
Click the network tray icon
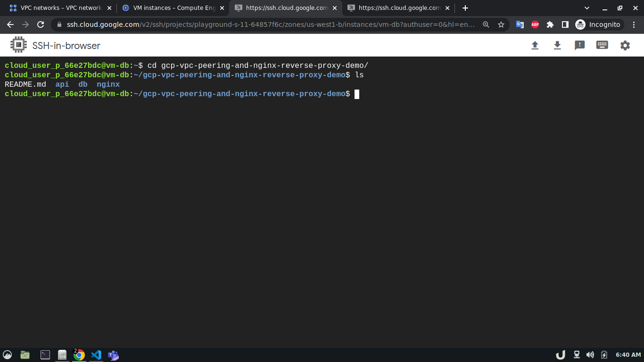[577, 355]
